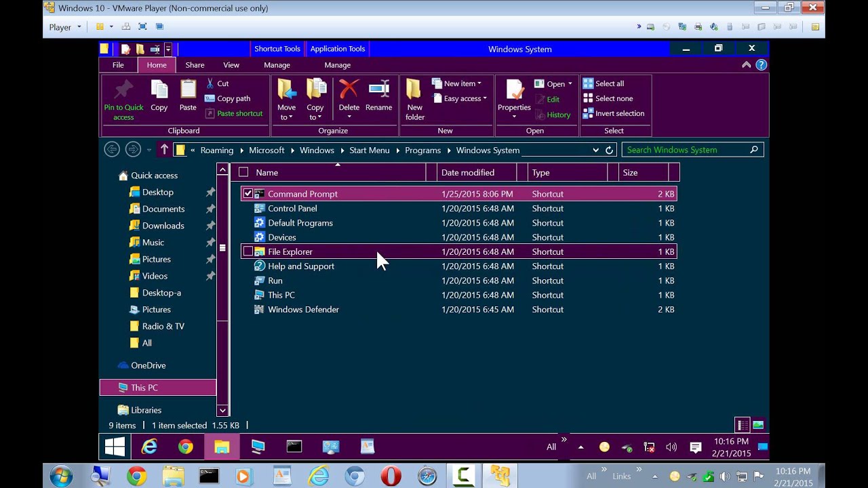Open Action Center notification icon in guest tray

695,447
